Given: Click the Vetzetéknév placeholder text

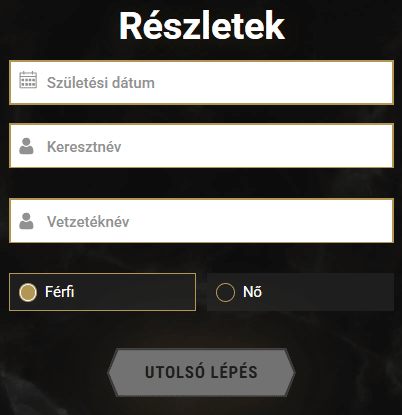Looking at the screenshot, I should pos(88,222).
